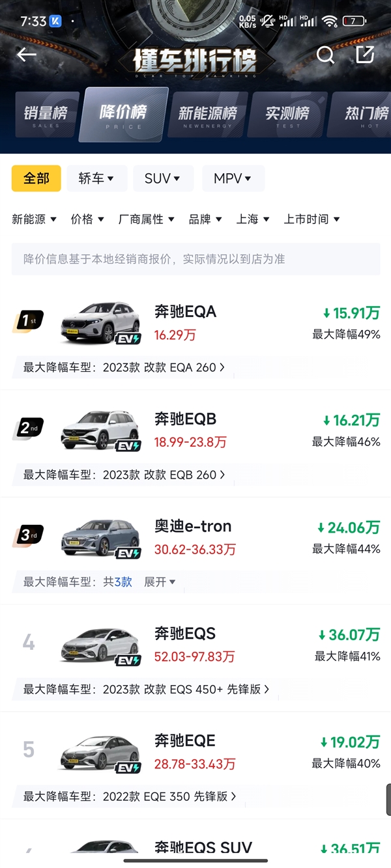391x868 pixels.
Task: Expand the 品牌 brand filter
Action: coord(205,219)
